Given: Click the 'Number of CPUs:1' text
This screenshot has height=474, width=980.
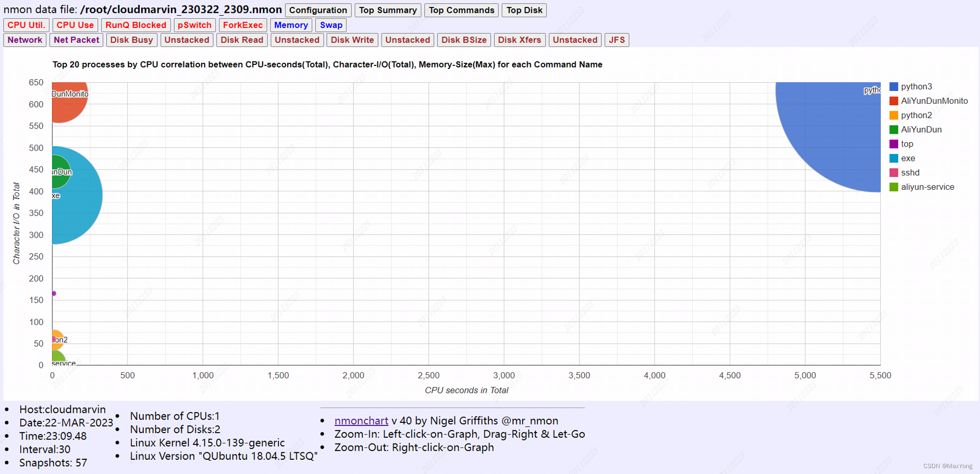Looking at the screenshot, I should [x=175, y=416].
